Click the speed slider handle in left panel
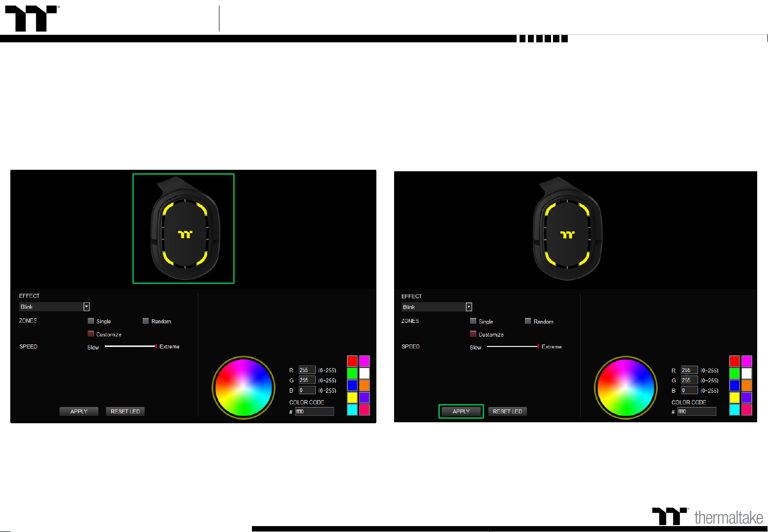 156,346
